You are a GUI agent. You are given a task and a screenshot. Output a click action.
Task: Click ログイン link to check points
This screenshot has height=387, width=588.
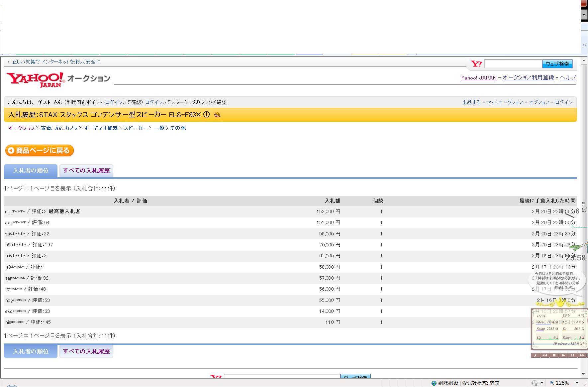coord(114,102)
